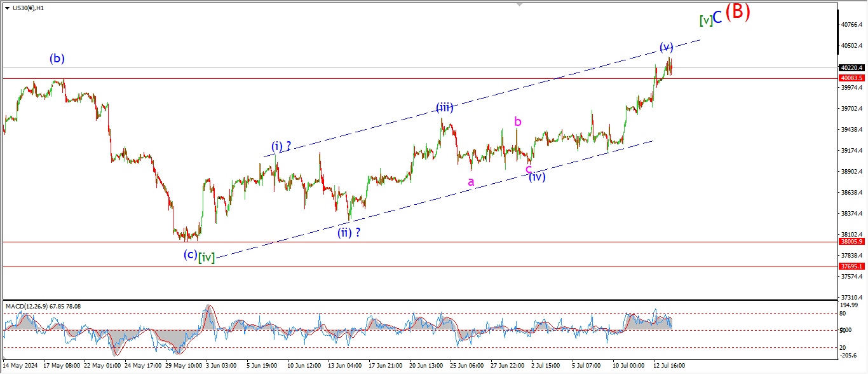Select the blue (b) label at top left
Image resolution: width=868 pixels, height=374 pixels.
(57, 59)
